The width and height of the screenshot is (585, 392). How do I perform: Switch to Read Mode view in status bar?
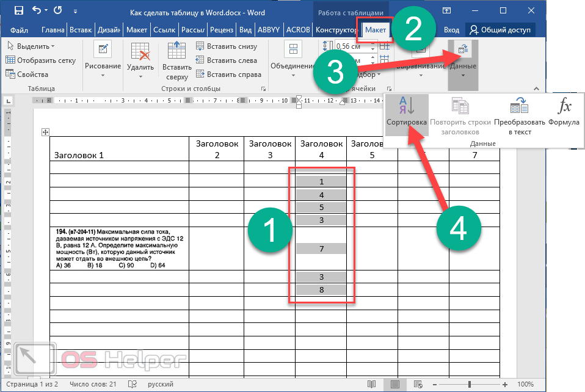pos(371,385)
